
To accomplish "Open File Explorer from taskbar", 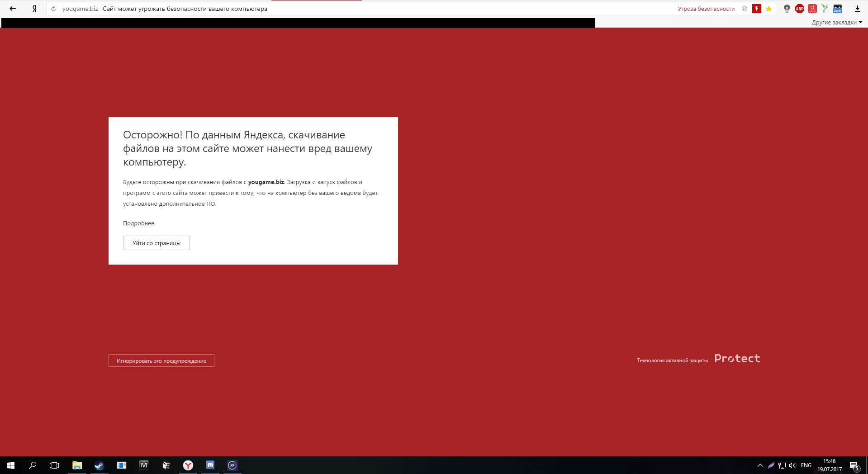I will (77, 465).
